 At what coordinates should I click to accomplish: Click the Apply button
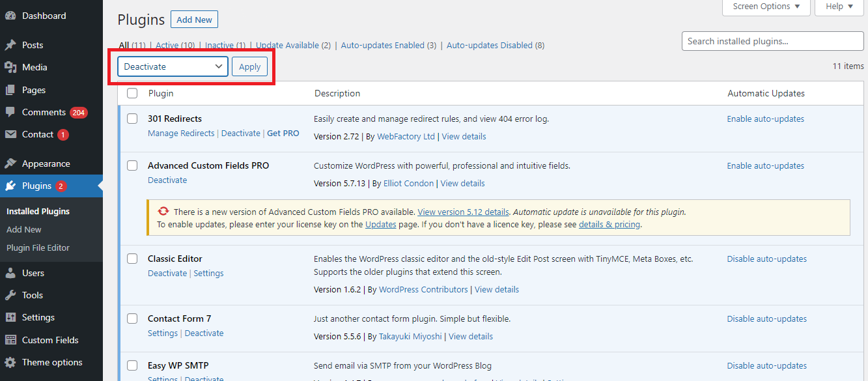pyautogui.click(x=249, y=66)
